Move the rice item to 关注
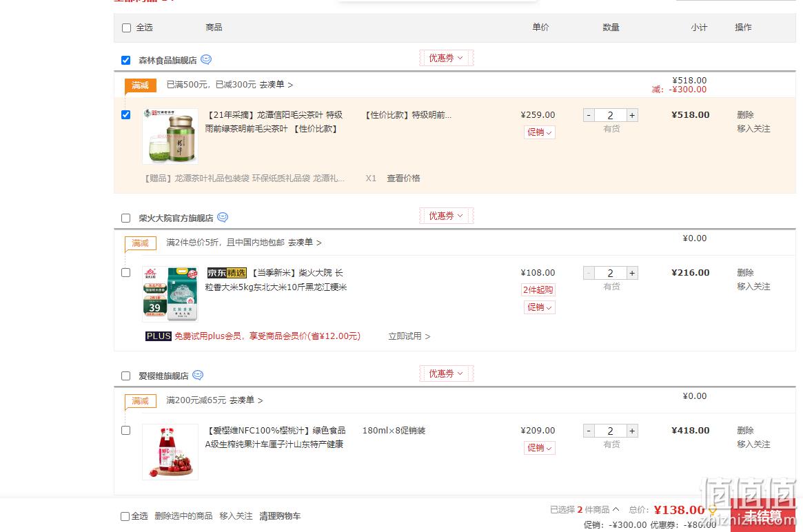This screenshot has width=803, height=532. pos(753,286)
